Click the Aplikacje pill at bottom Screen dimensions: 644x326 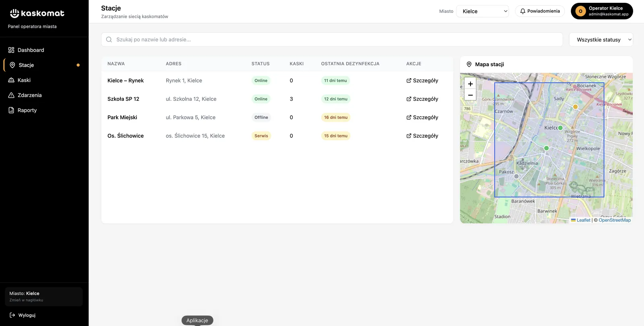197,320
